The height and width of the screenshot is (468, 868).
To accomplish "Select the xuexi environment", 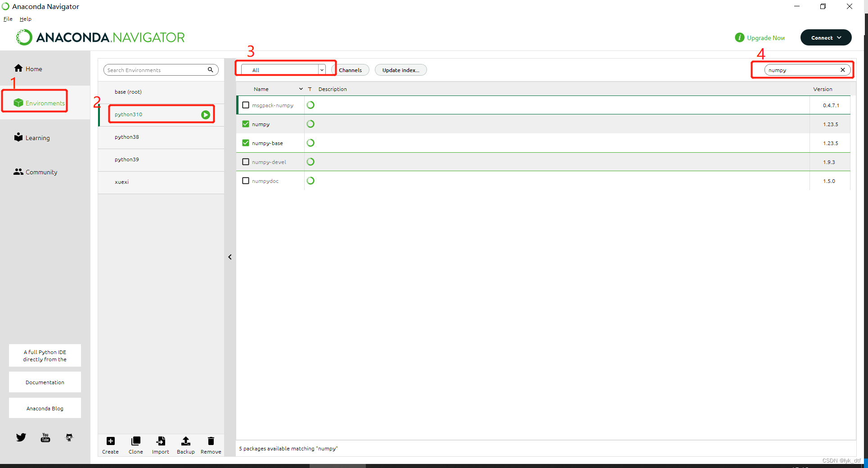I will click(161, 182).
